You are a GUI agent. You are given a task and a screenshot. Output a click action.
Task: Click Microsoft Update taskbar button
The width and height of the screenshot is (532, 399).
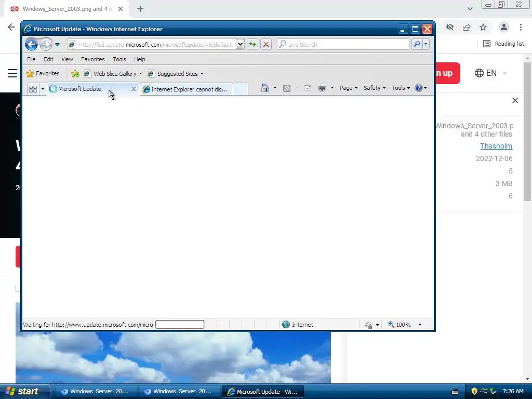click(x=262, y=392)
